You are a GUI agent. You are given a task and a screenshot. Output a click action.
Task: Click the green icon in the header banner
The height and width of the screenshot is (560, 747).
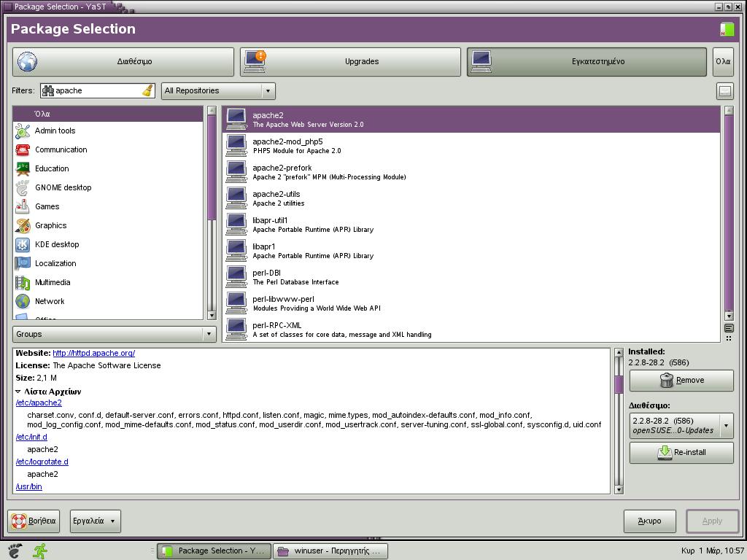pos(727,29)
